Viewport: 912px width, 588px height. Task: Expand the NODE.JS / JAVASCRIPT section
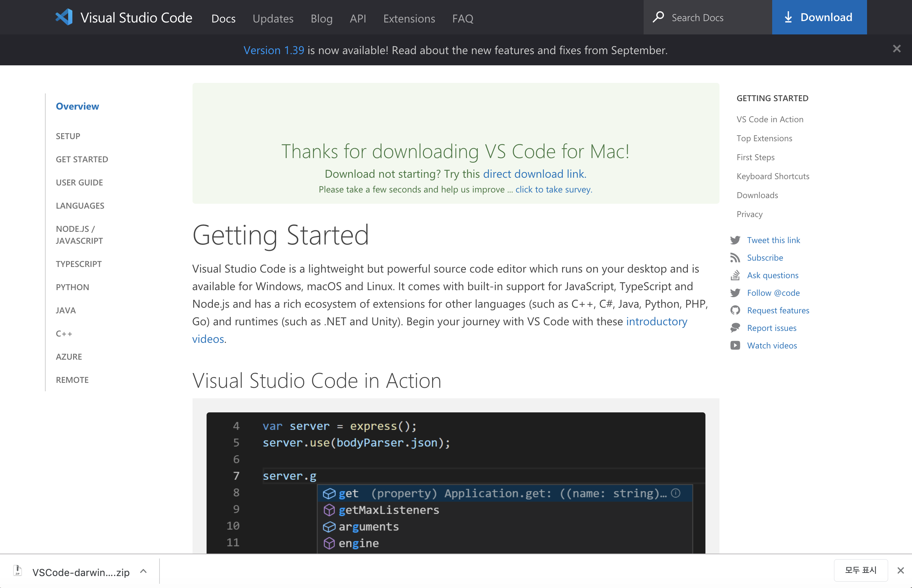78,235
